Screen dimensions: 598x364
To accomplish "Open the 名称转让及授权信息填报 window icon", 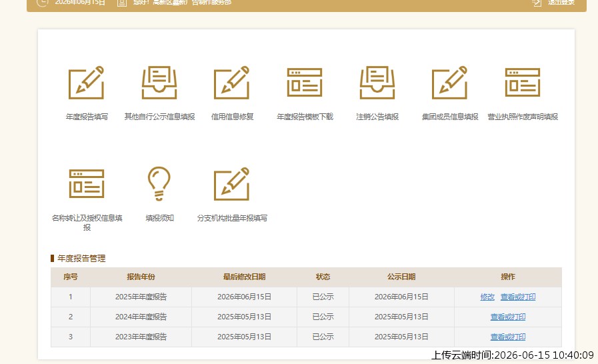I will point(87,184).
